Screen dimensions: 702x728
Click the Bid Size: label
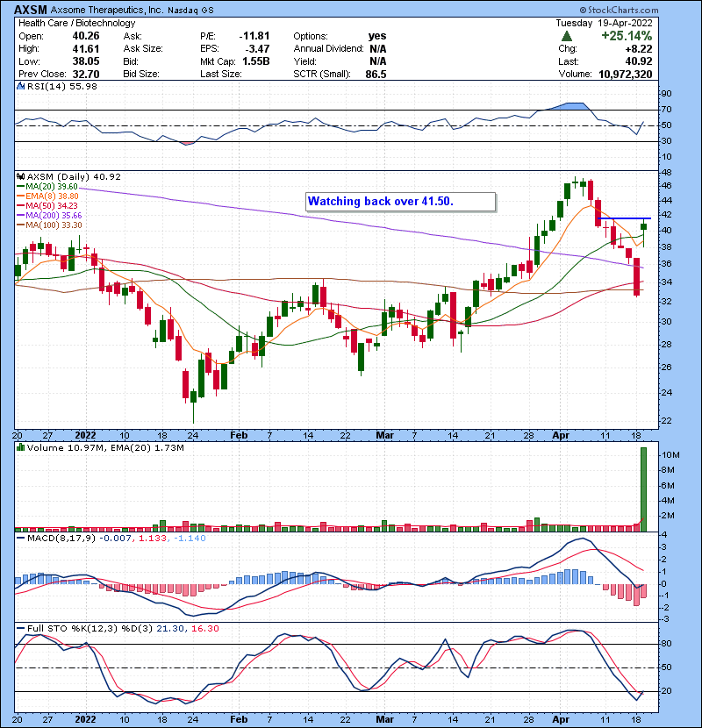pos(141,74)
